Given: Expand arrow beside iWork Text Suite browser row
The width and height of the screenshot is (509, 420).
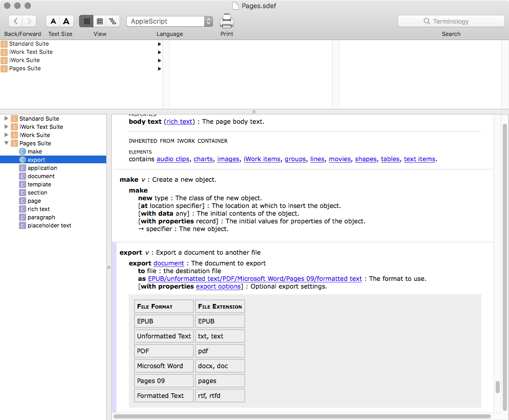Looking at the screenshot, I should pyautogui.click(x=160, y=52).
